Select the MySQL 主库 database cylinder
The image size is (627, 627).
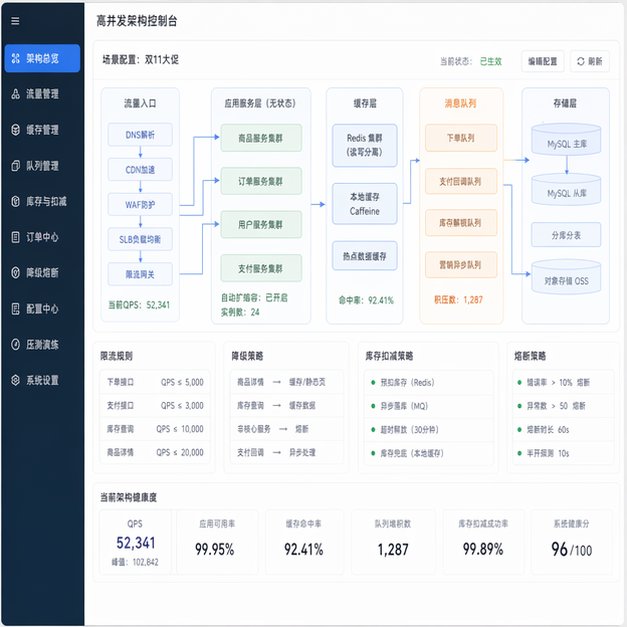click(566, 139)
